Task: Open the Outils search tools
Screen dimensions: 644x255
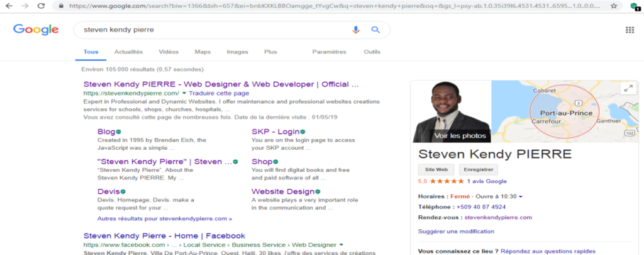Action: (x=372, y=52)
